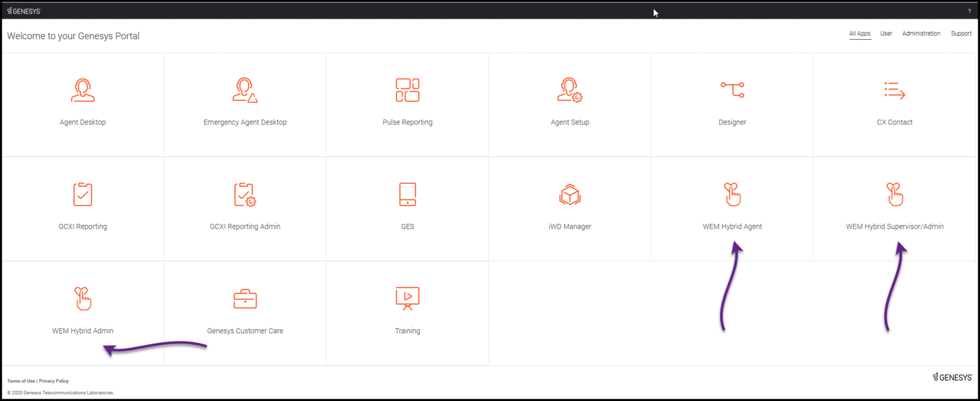
Task: Launch WEM Hybrid Supervisor/Admin hand icon
Action: click(x=895, y=194)
